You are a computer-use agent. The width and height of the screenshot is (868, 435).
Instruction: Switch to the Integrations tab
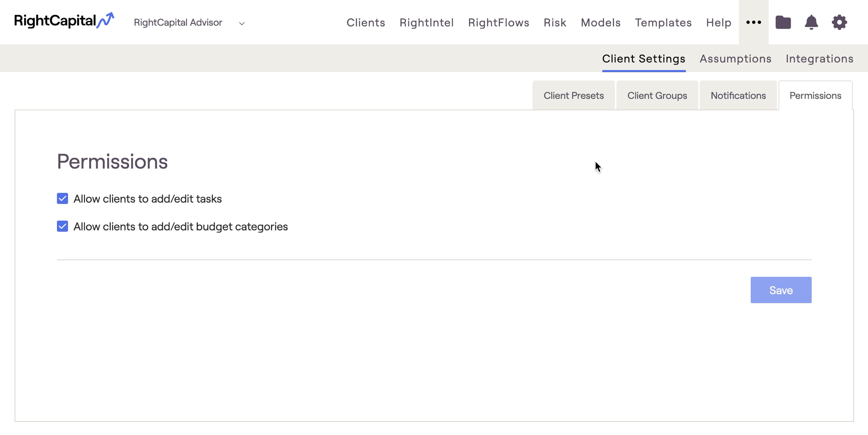(819, 59)
